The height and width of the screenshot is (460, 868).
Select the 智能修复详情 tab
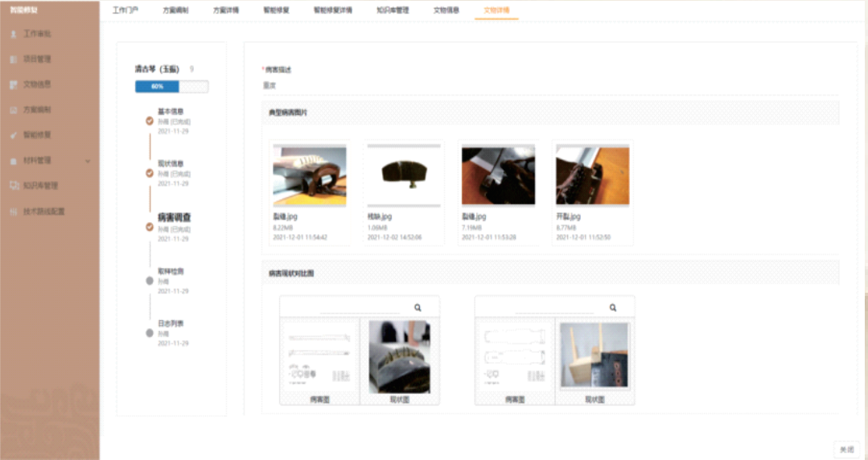(x=333, y=10)
